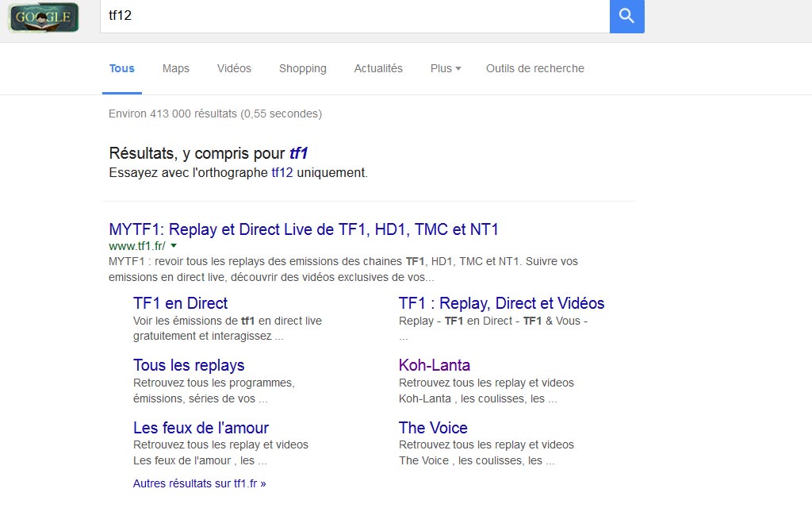Open The Voice sitelink
Image resolution: width=812 pixels, height=508 pixels.
(x=433, y=428)
